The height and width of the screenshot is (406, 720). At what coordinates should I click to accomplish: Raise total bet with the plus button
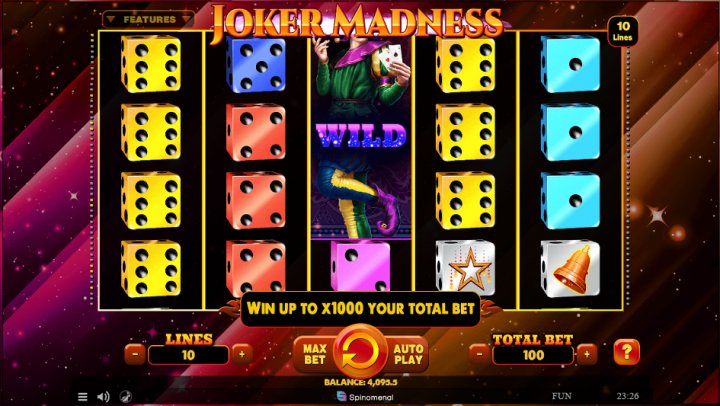(x=587, y=355)
